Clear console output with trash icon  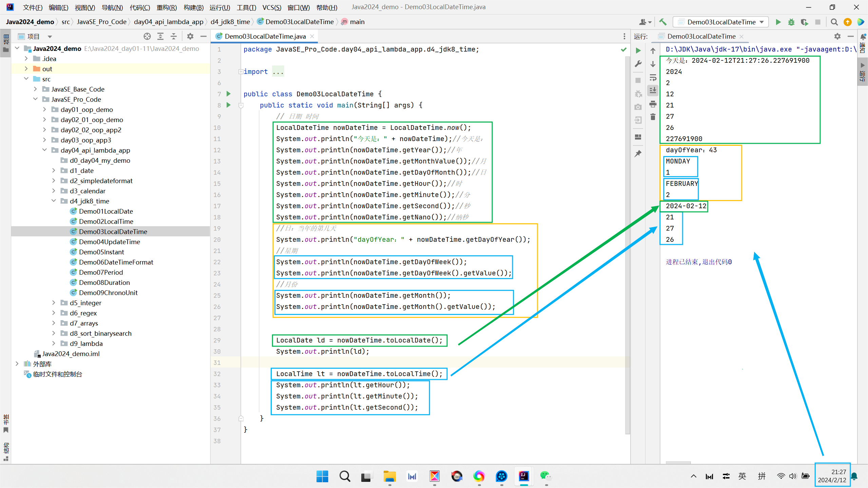point(653,117)
